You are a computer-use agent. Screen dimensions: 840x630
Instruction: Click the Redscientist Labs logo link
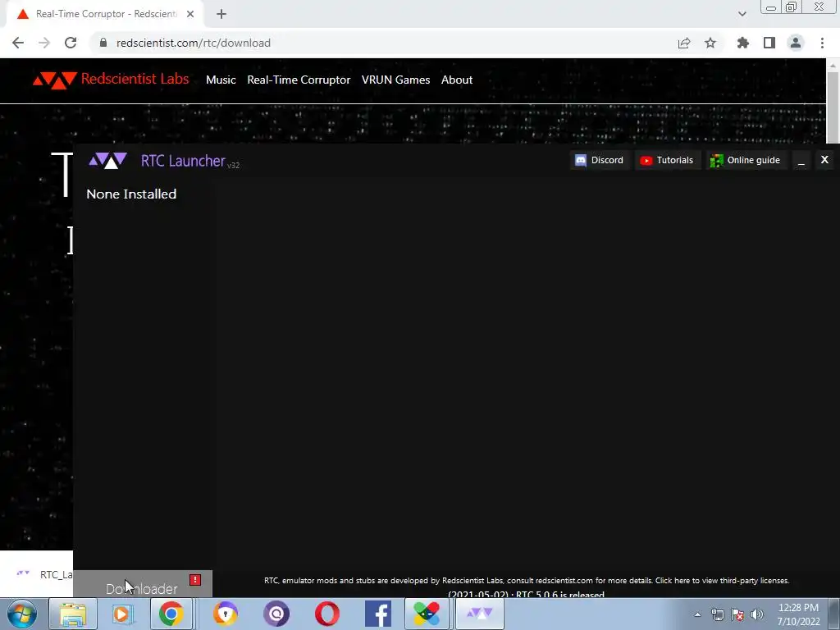click(x=111, y=80)
